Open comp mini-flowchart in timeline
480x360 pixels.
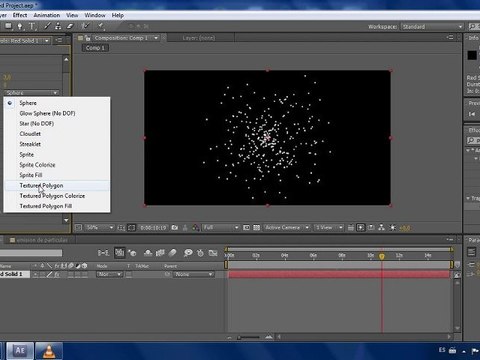point(103,253)
